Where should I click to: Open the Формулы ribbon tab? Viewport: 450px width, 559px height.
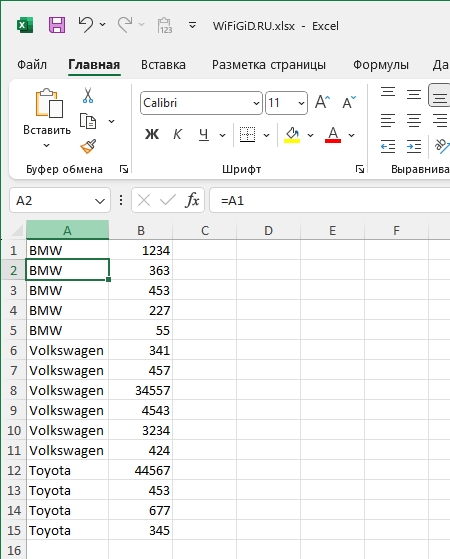click(381, 65)
